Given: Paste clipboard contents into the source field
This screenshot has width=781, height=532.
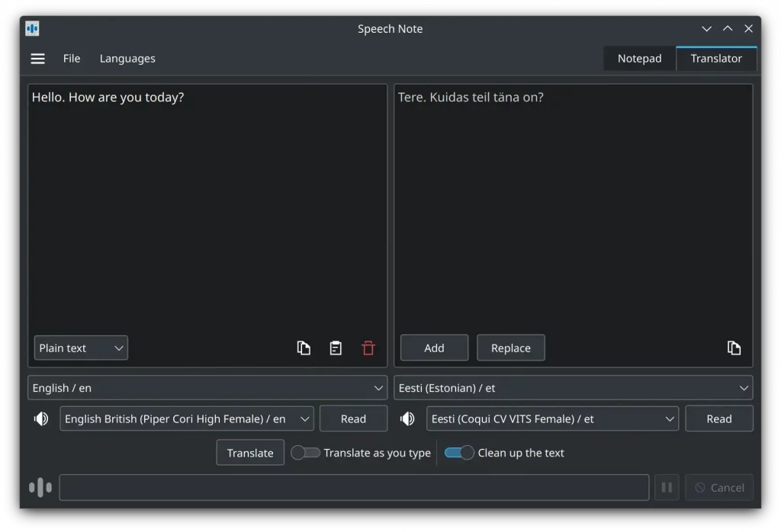Looking at the screenshot, I should 336,348.
